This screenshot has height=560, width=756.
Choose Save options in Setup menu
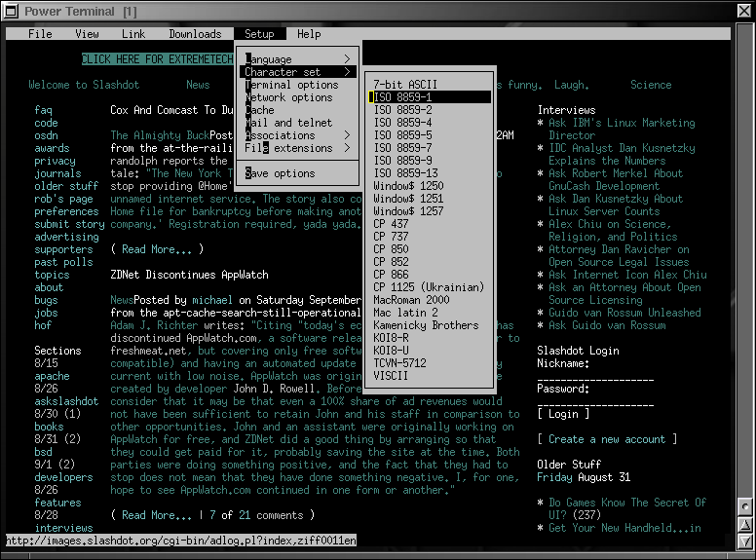[280, 173]
